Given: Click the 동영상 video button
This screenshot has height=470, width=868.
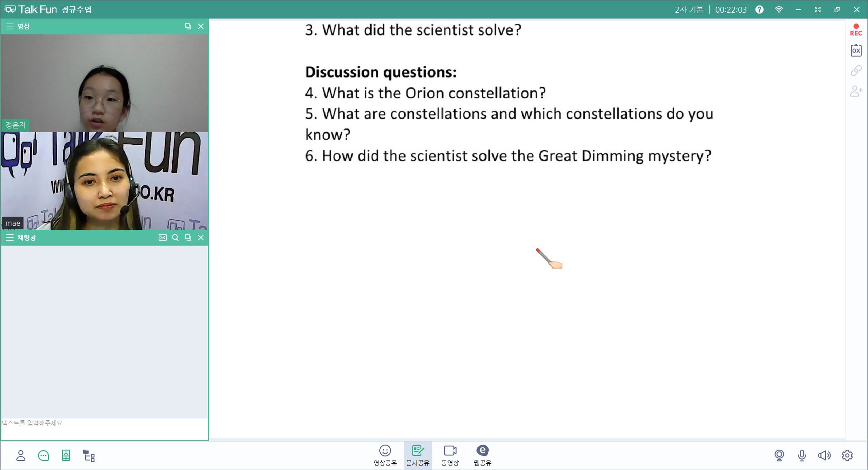Looking at the screenshot, I should click(450, 455).
